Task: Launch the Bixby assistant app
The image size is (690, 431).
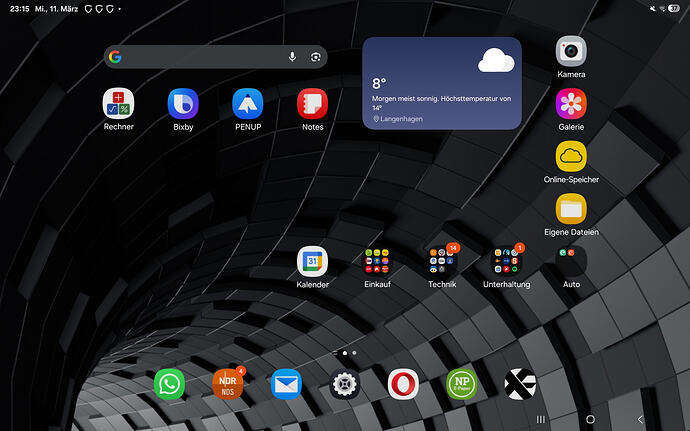Action: [183, 103]
